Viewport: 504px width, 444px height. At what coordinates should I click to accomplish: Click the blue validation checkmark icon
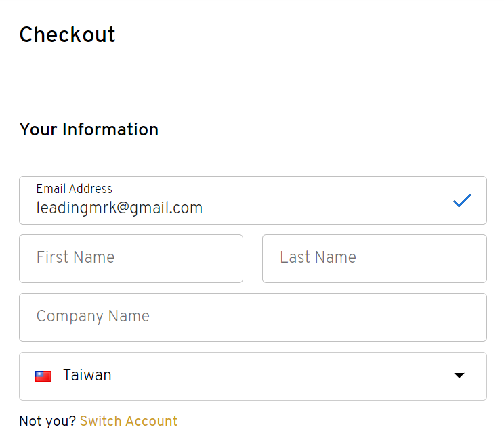click(462, 200)
